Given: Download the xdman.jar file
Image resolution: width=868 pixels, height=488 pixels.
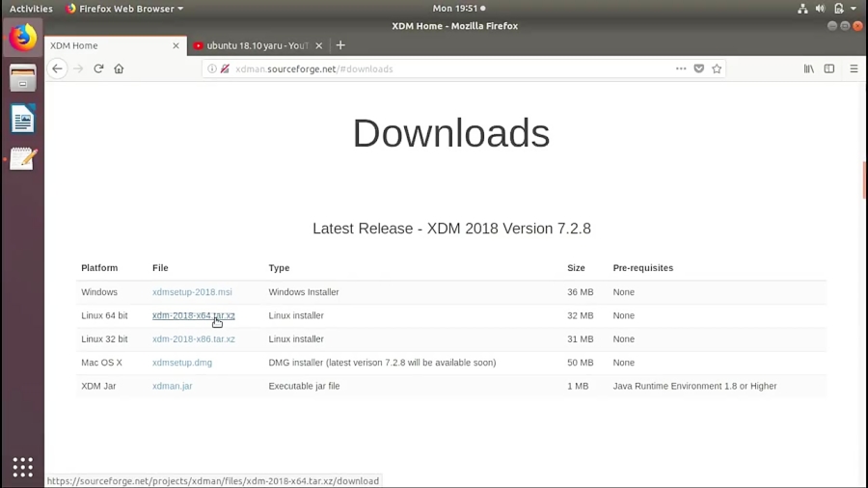Looking at the screenshot, I should (173, 386).
